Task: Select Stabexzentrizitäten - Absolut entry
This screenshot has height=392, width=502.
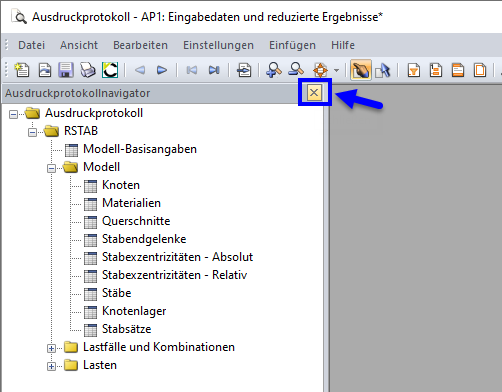Action: pyautogui.click(x=178, y=257)
